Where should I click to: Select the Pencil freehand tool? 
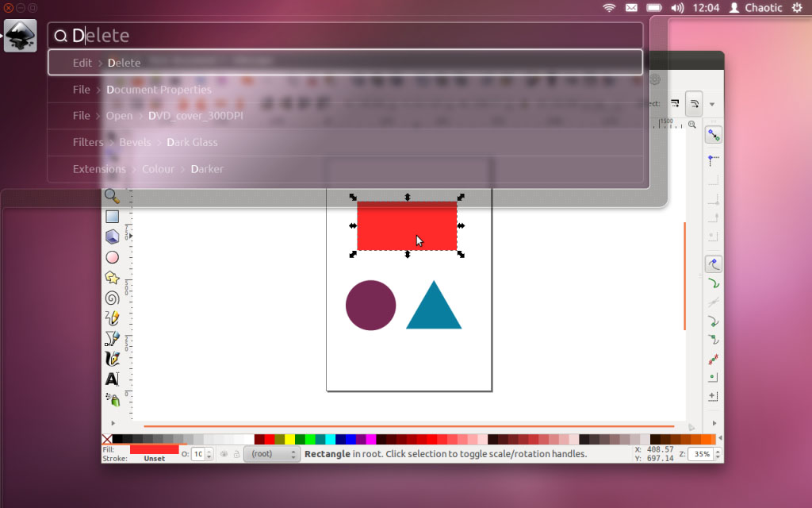tap(112, 318)
